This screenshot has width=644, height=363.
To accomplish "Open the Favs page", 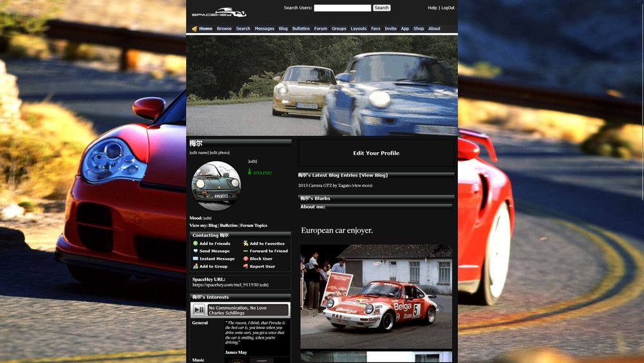I will coord(375,29).
